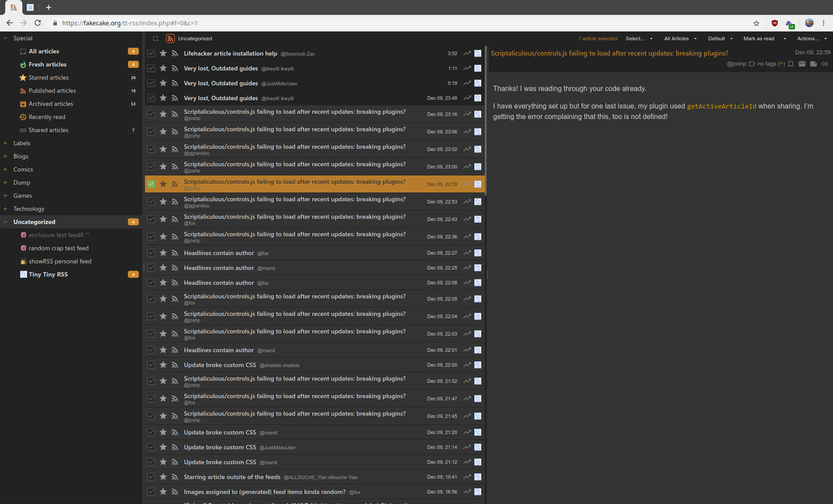The width and height of the screenshot is (833, 504).
Task: Open the Actions... dropdown menu
Action: [811, 38]
